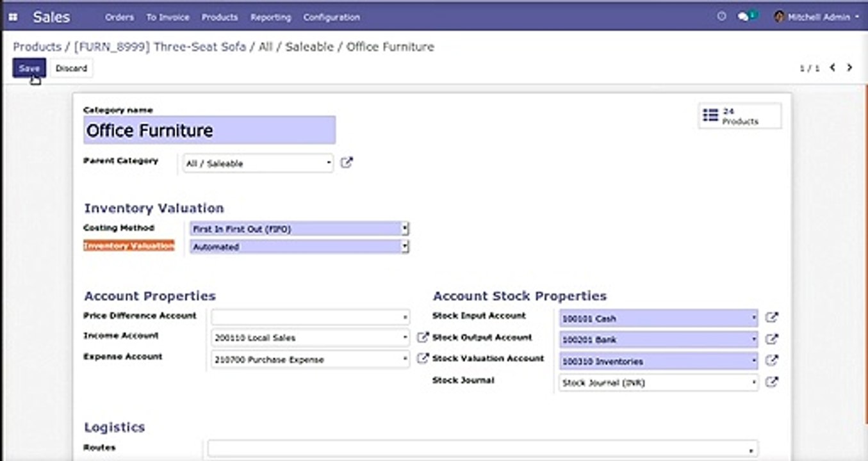The height and width of the screenshot is (461, 868).
Task: View the 24 Products stat button
Action: (x=740, y=116)
